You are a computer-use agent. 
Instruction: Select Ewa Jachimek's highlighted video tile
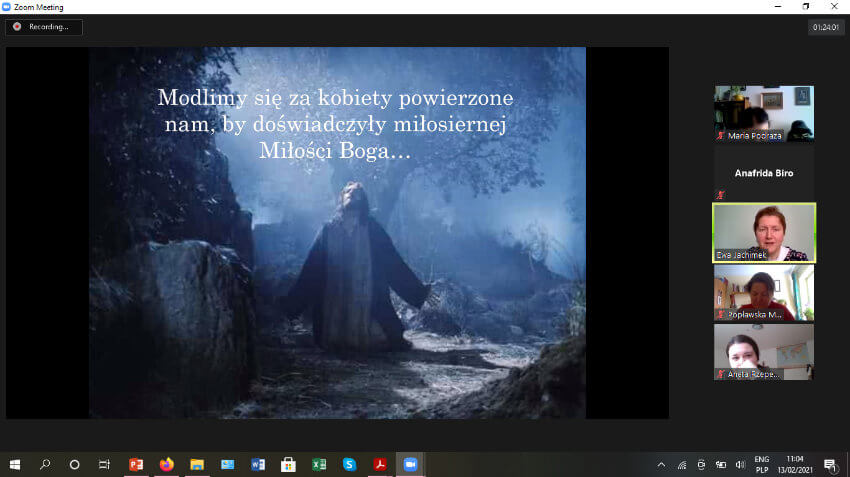[x=763, y=232]
